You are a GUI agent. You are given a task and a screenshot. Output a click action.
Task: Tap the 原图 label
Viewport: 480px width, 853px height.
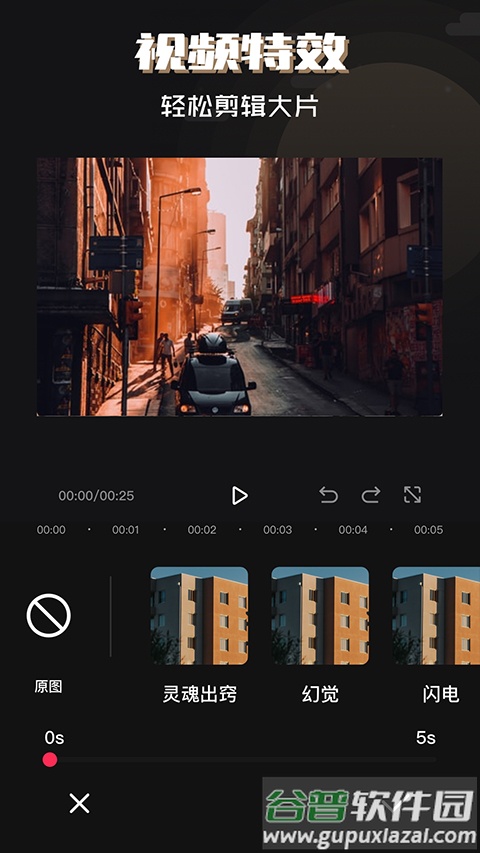coord(48,687)
